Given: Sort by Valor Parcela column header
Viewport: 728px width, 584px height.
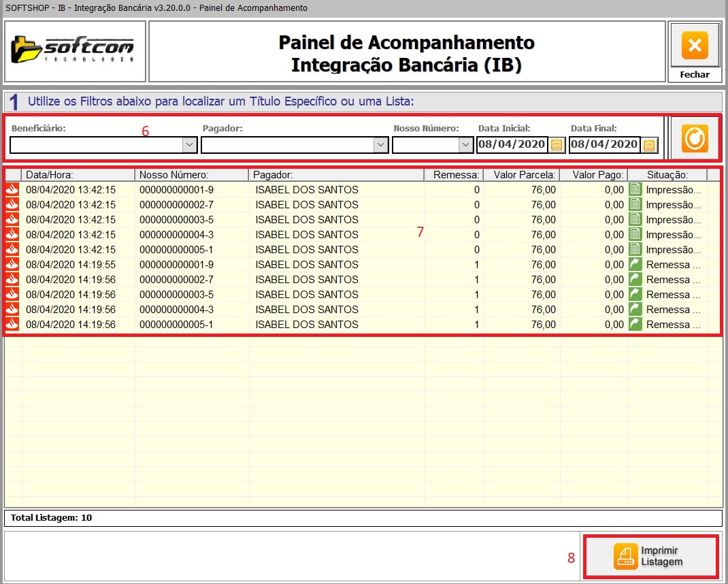Looking at the screenshot, I should coord(521,175).
